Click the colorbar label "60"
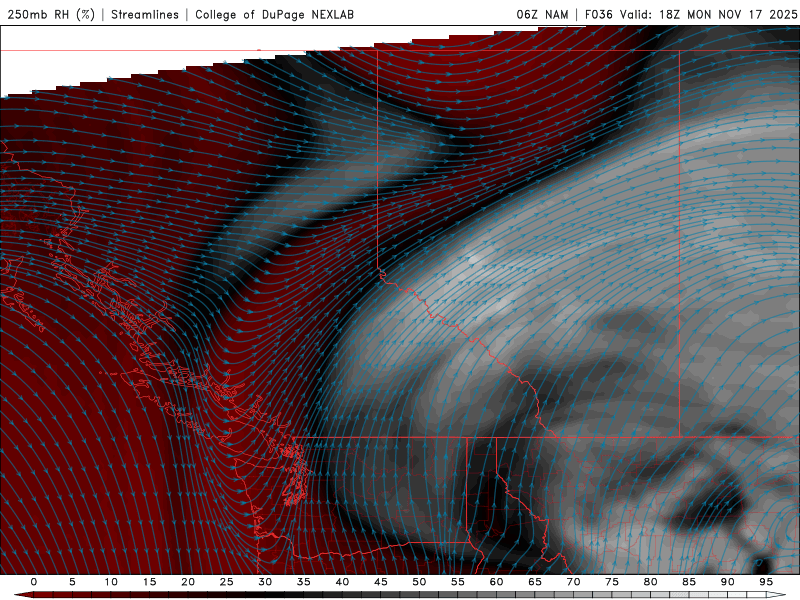Image resolution: width=800 pixels, height=600 pixels. (x=496, y=582)
